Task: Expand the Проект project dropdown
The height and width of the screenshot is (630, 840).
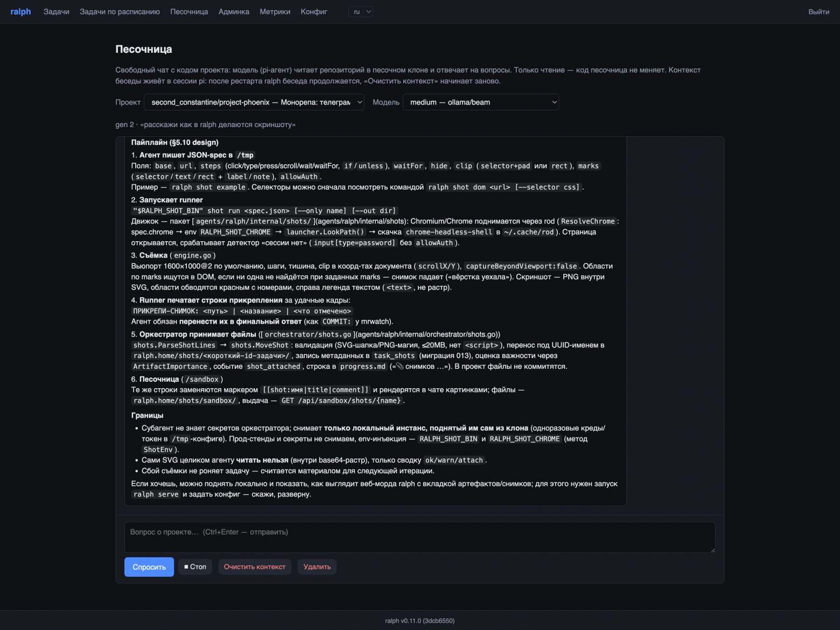Action: 254,102
